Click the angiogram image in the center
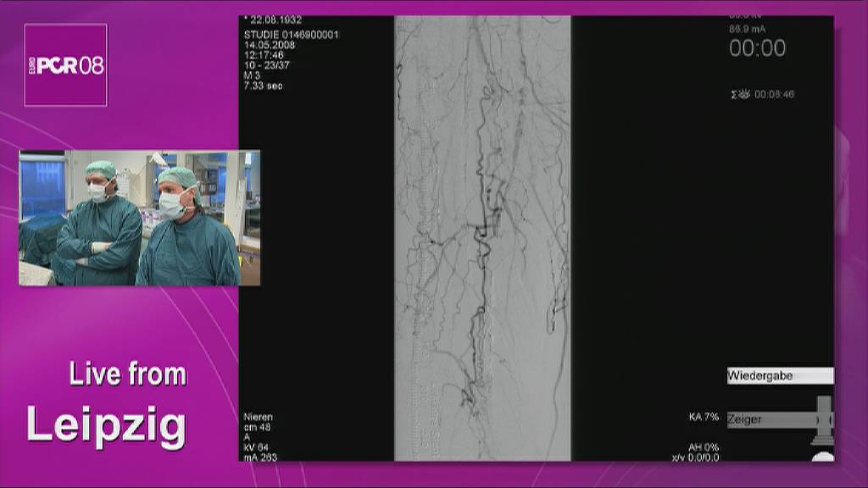The image size is (868, 488). point(482,238)
